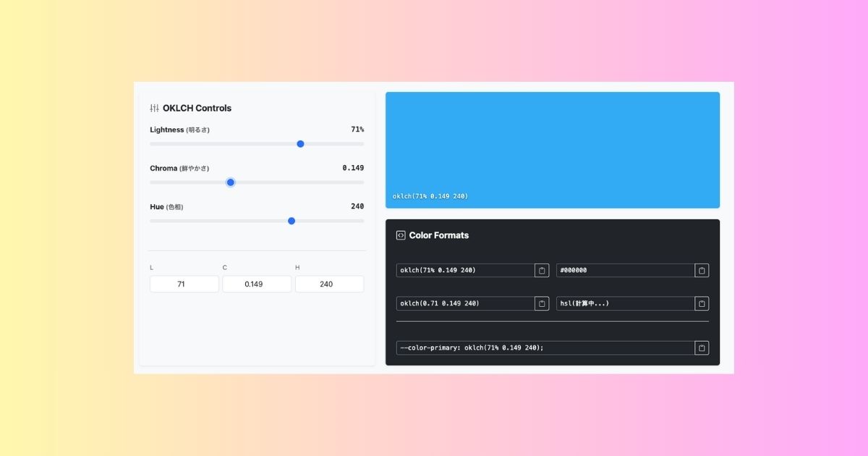Click the code icon beside Color Formats
Image resolution: width=868 pixels, height=456 pixels.
(401, 235)
